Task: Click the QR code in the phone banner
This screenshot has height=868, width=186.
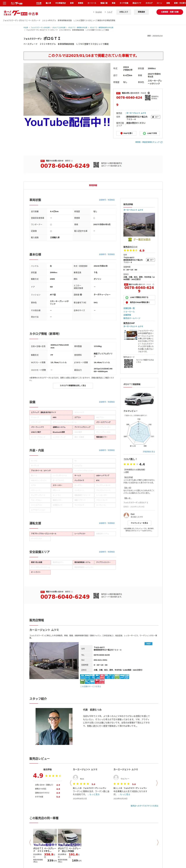Action: point(96,165)
